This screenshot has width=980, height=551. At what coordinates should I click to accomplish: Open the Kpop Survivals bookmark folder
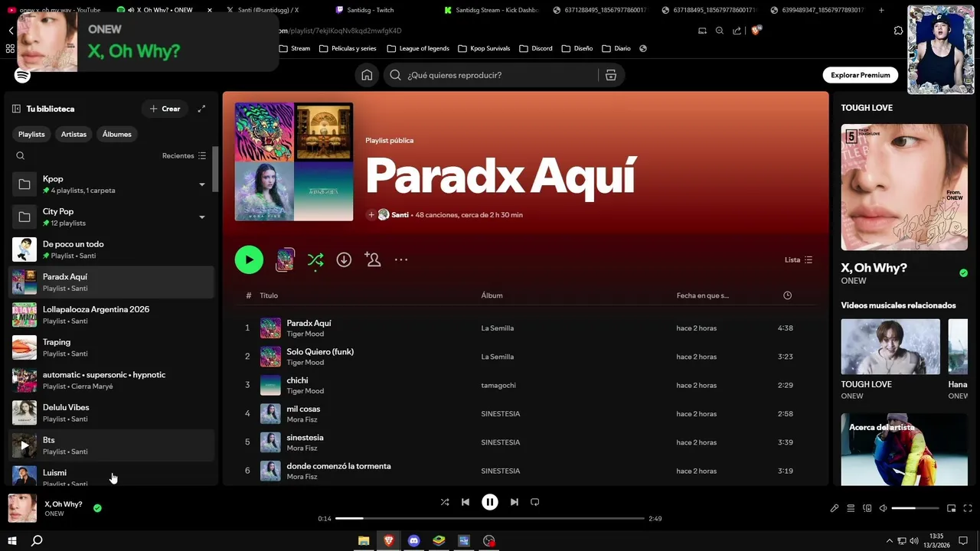[x=484, y=48]
